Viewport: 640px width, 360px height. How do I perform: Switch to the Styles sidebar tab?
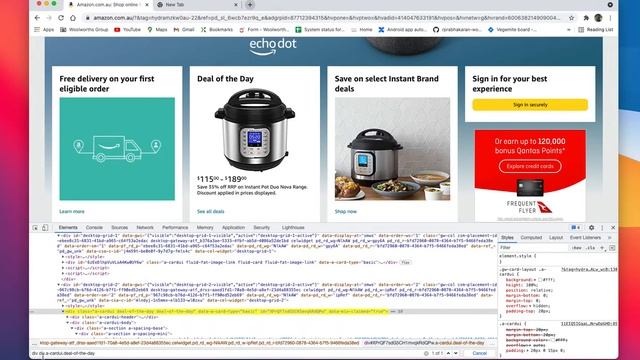tap(507, 238)
